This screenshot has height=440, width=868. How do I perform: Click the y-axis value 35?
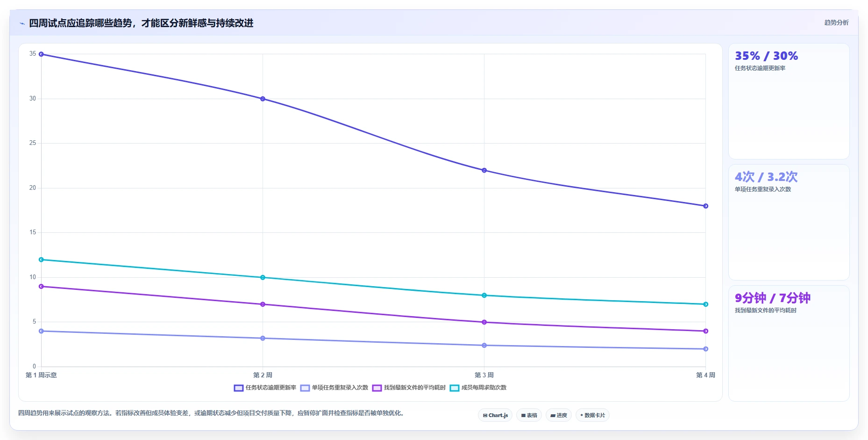(33, 54)
